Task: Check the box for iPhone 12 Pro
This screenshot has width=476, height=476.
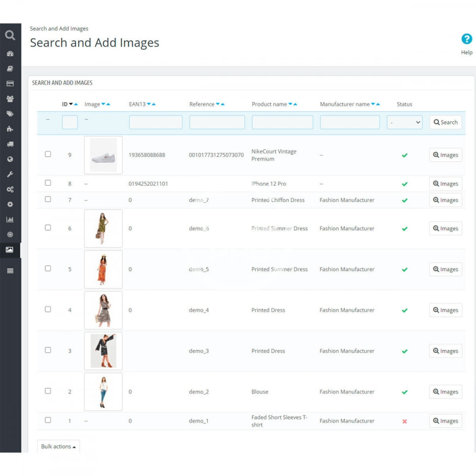Action: pos(48,183)
